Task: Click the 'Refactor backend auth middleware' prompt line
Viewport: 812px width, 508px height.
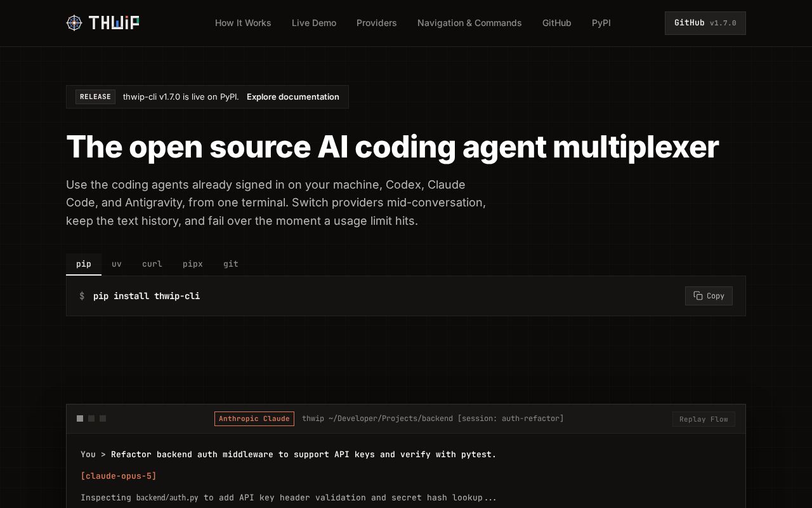Action: [x=289, y=454]
